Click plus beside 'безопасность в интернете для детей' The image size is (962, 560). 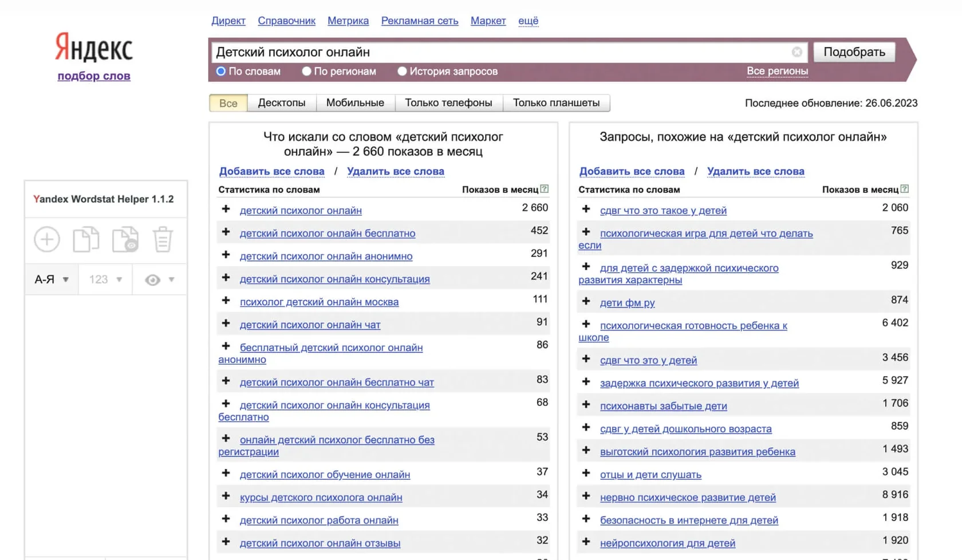pyautogui.click(x=586, y=519)
